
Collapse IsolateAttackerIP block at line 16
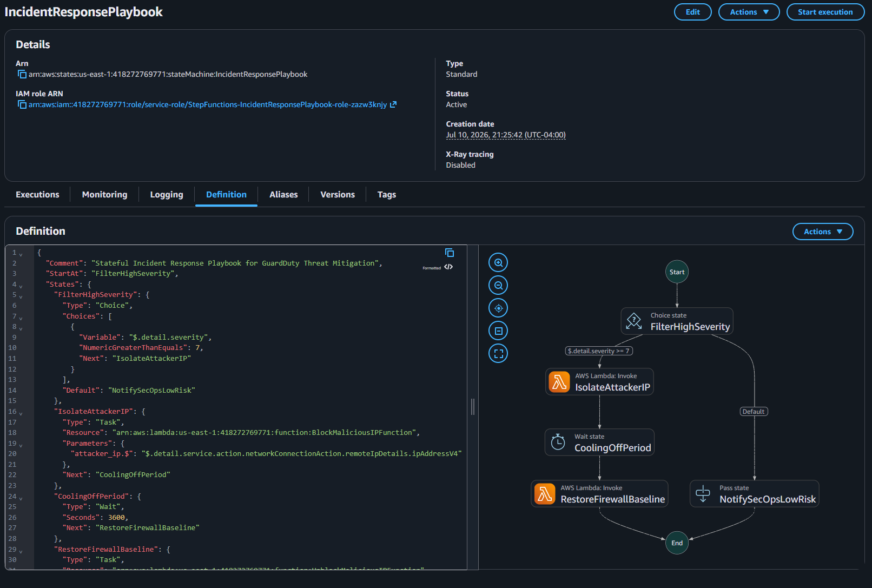click(21, 413)
